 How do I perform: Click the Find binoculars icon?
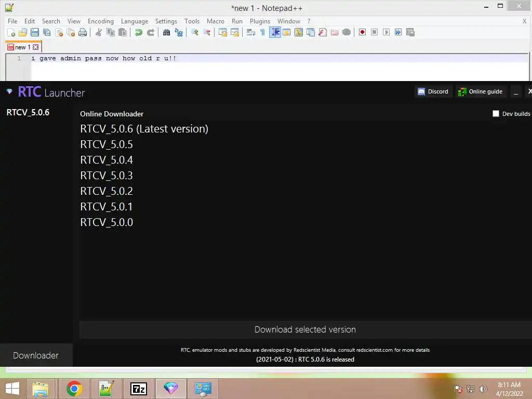166,32
